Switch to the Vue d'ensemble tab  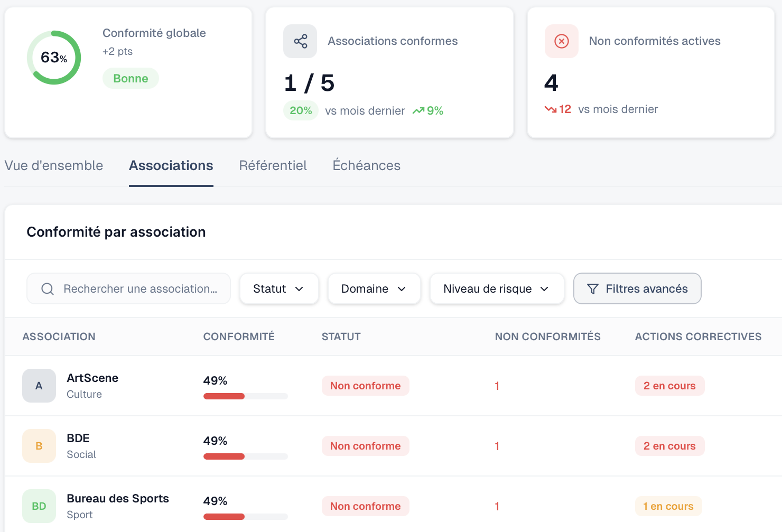coord(54,165)
